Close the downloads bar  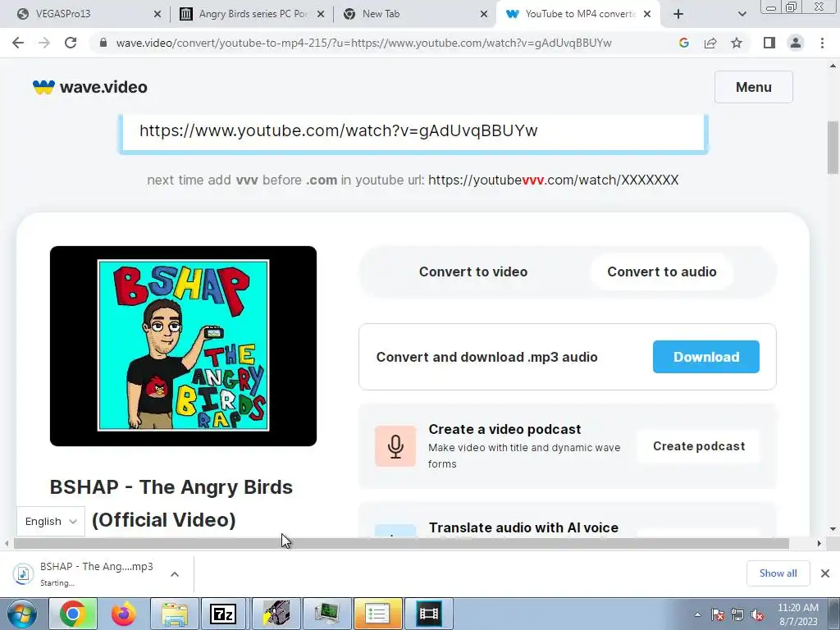[825, 573]
